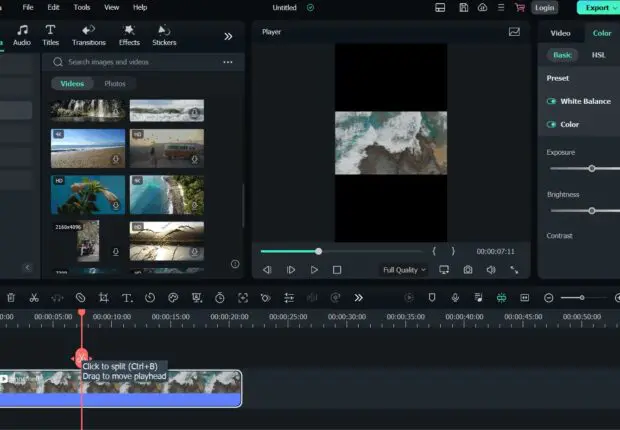Click the save project icon
Viewport: 620px width, 430px height.
pos(463,8)
